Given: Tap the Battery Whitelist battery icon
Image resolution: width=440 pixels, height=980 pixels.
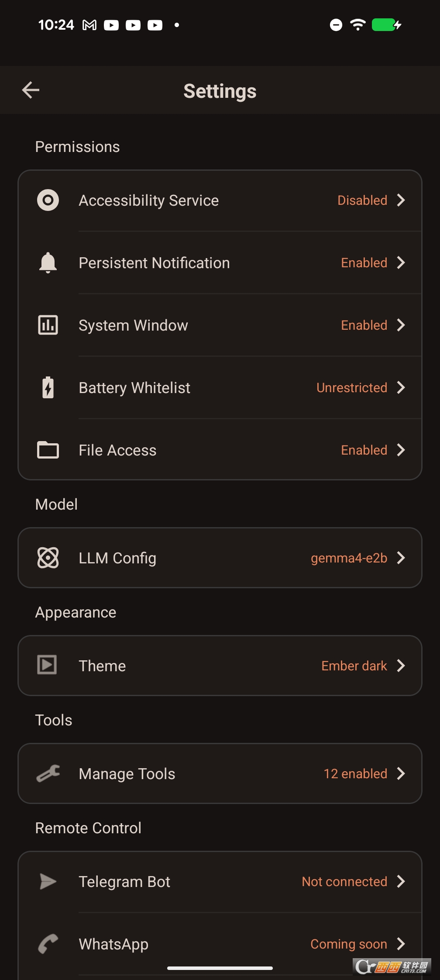Looking at the screenshot, I should tap(48, 388).
